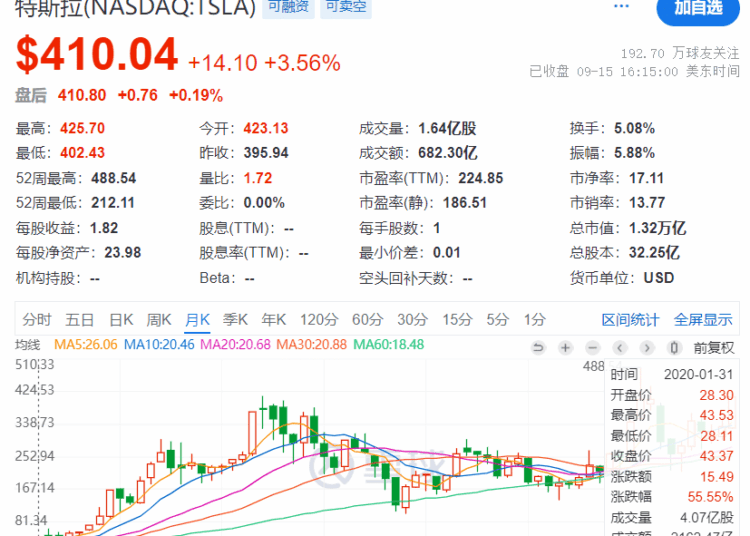Zoom out chart with minus icon
Image resolution: width=750 pixels, height=536 pixels.
click(x=593, y=348)
